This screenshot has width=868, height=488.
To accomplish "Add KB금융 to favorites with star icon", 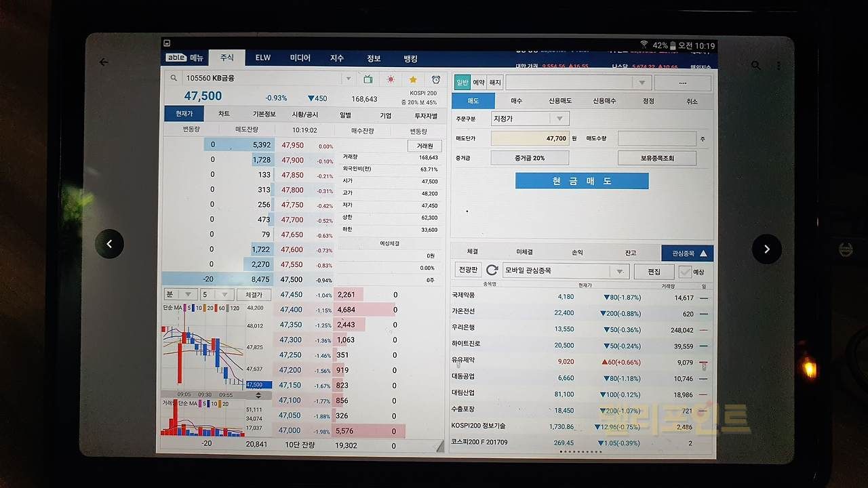I will (x=413, y=79).
